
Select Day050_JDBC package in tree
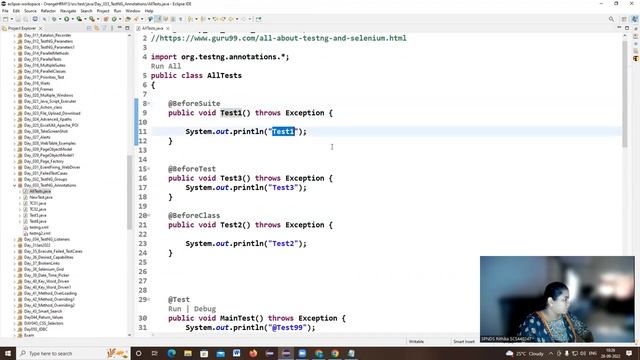click(36, 329)
